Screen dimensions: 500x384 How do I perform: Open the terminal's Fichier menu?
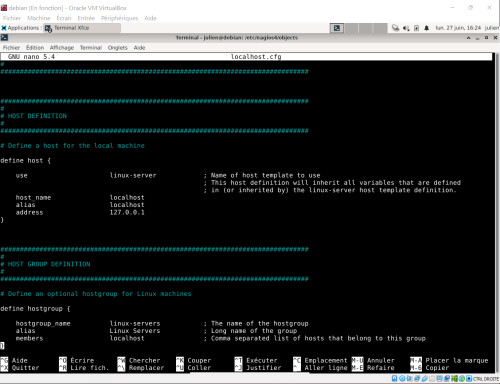(x=11, y=48)
